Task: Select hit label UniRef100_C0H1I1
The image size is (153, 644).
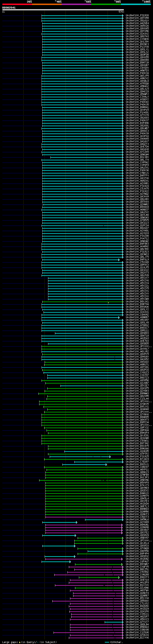Action: point(137,614)
